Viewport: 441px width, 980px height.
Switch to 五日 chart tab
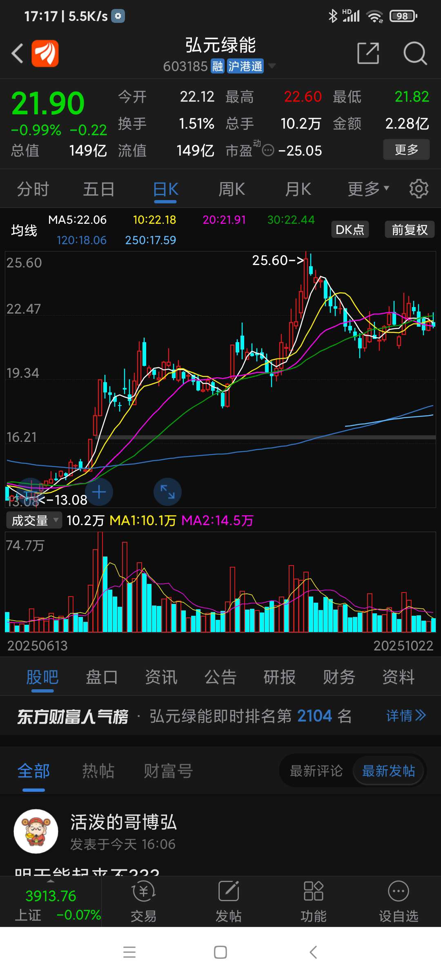pos(99,189)
